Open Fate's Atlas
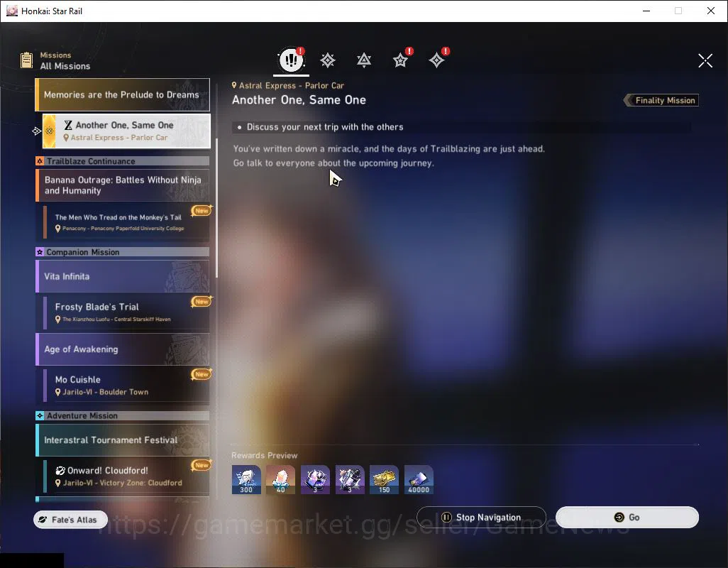 (70, 520)
